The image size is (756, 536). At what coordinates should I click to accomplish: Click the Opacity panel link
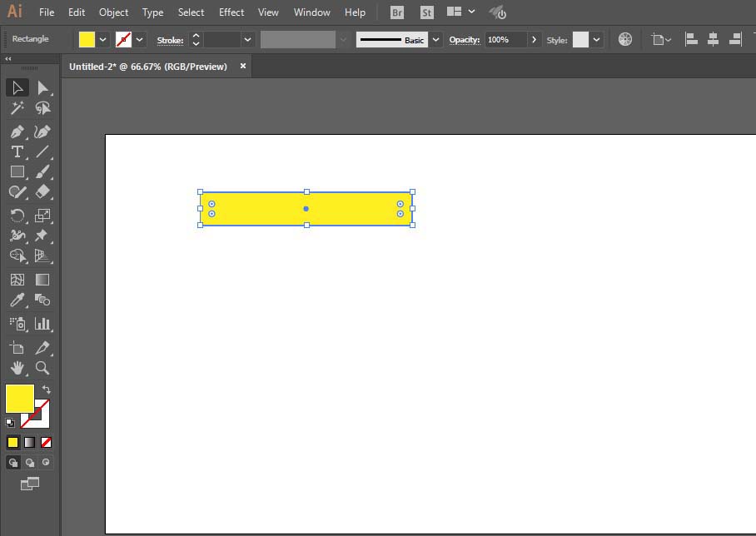pyautogui.click(x=465, y=40)
